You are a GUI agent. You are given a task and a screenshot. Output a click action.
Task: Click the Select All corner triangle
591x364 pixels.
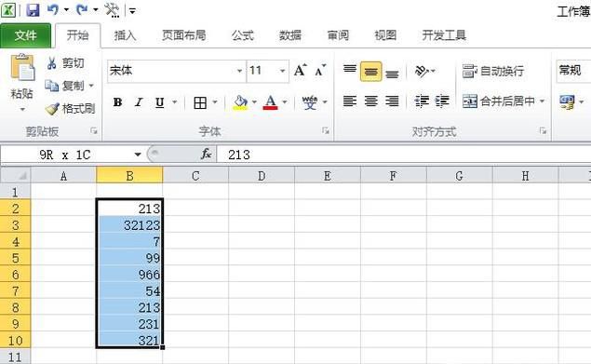point(22,176)
